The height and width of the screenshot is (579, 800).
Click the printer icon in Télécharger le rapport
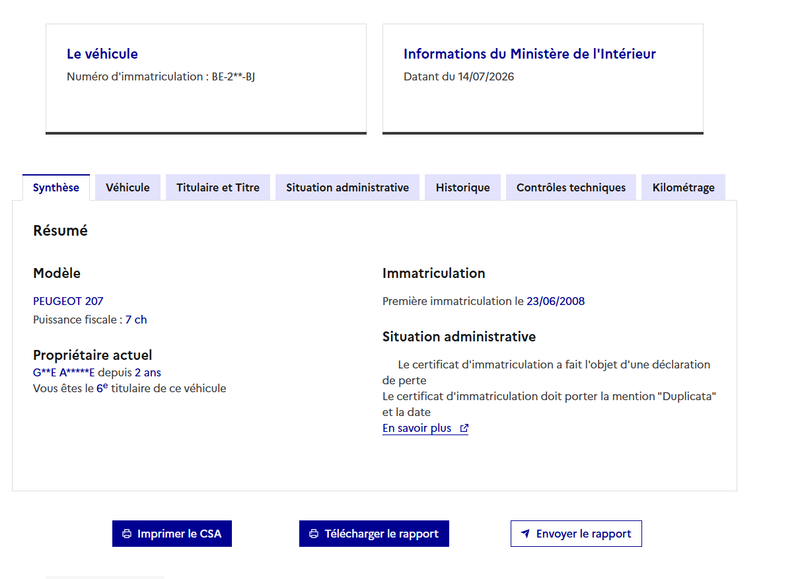coord(314,534)
